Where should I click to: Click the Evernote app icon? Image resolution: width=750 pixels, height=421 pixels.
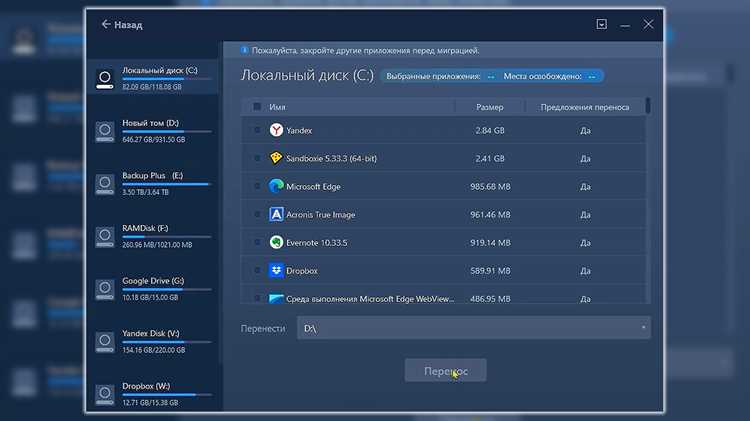[x=276, y=243]
